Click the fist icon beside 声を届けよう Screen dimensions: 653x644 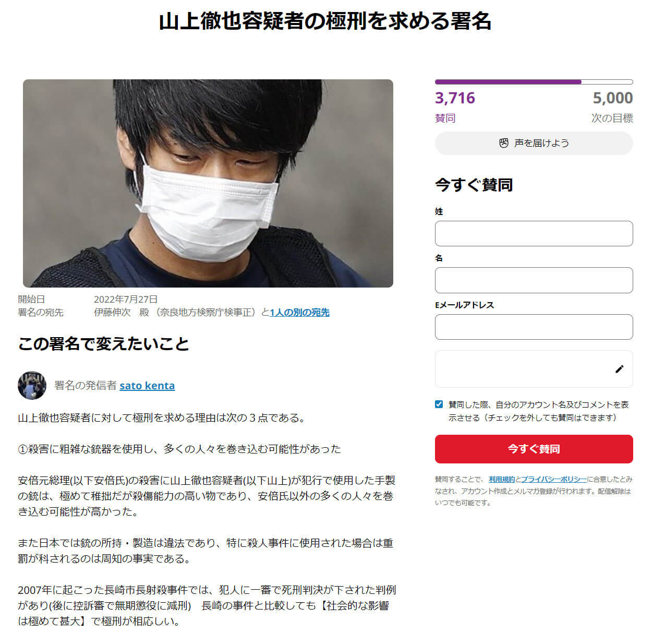pyautogui.click(x=503, y=143)
